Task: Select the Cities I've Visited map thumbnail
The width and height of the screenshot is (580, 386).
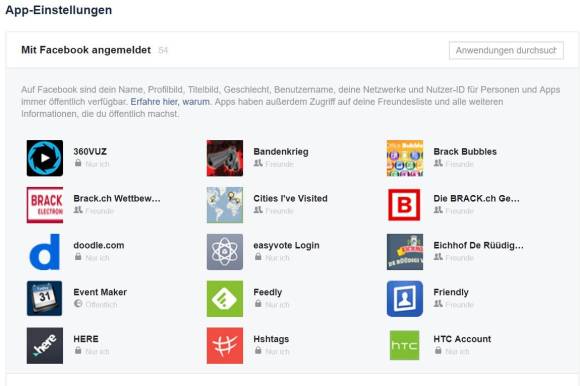Action: pos(225,205)
